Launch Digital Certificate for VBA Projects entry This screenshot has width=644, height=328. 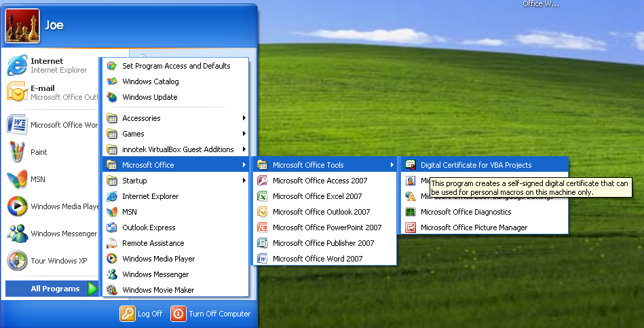click(x=485, y=165)
